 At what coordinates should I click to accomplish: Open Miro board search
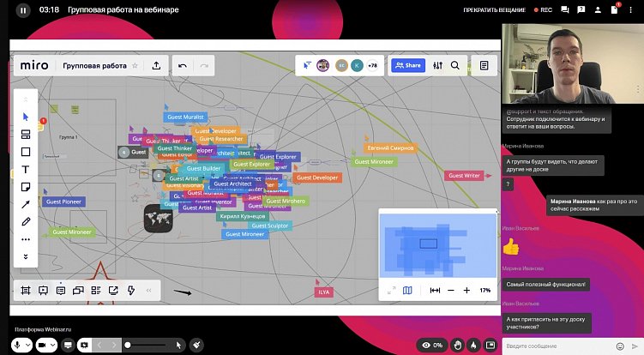pos(455,65)
